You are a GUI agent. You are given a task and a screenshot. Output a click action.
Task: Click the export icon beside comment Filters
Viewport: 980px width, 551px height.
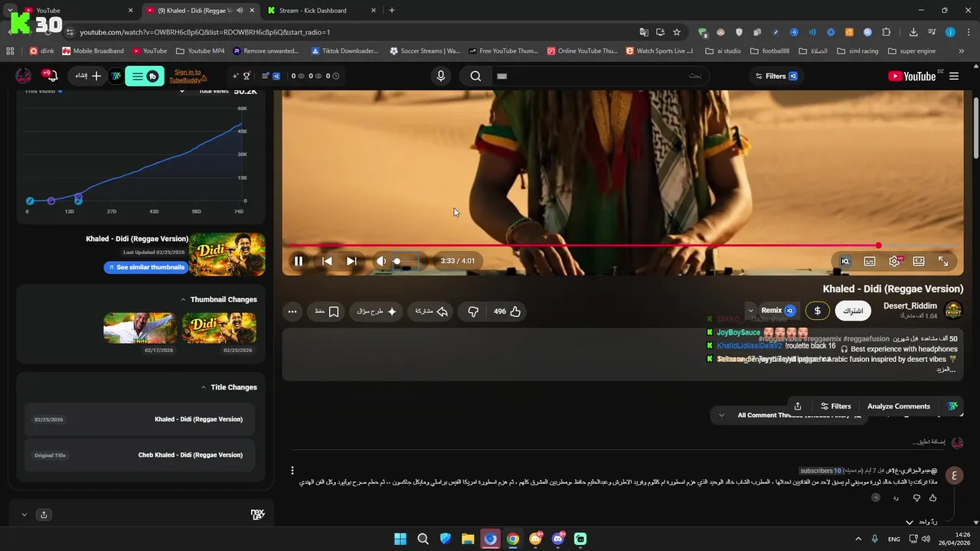[x=798, y=406]
